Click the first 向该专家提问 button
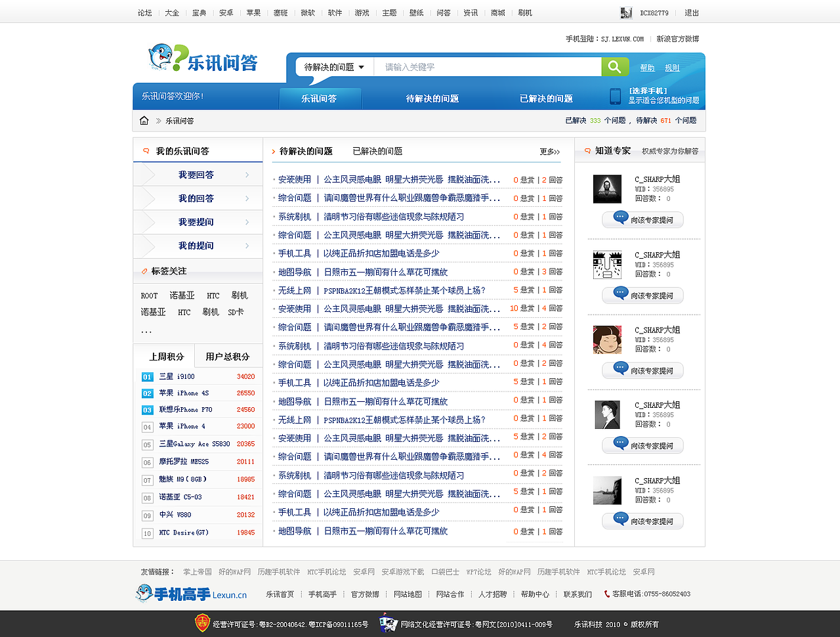The height and width of the screenshot is (637, 840). [x=642, y=220]
